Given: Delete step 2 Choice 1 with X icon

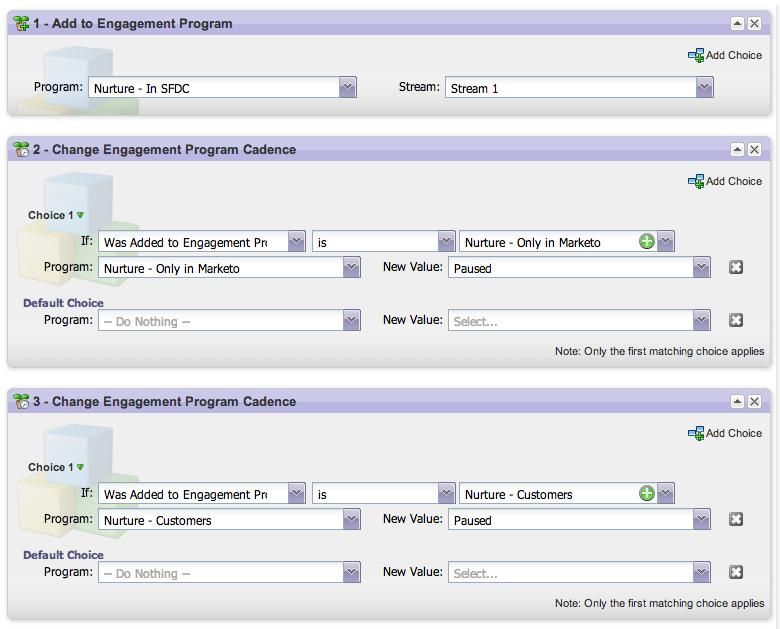Looking at the screenshot, I should pyautogui.click(x=736, y=267).
